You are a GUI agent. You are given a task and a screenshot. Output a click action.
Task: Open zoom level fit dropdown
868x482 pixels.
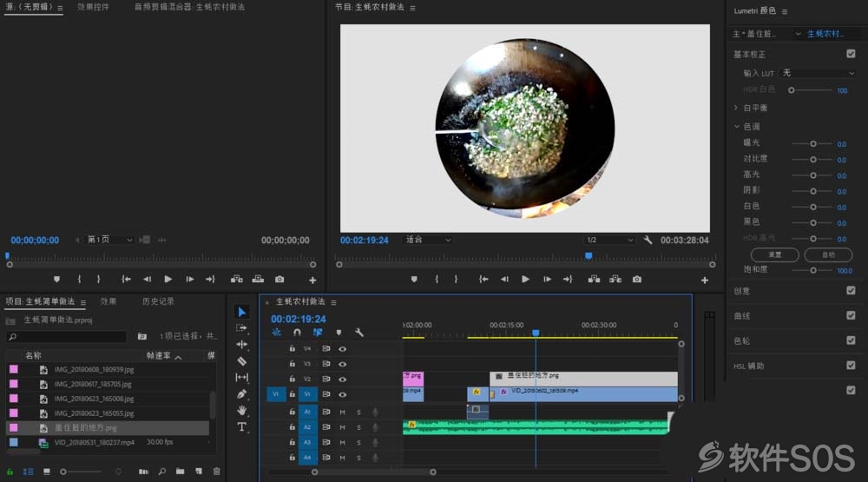[x=428, y=240]
